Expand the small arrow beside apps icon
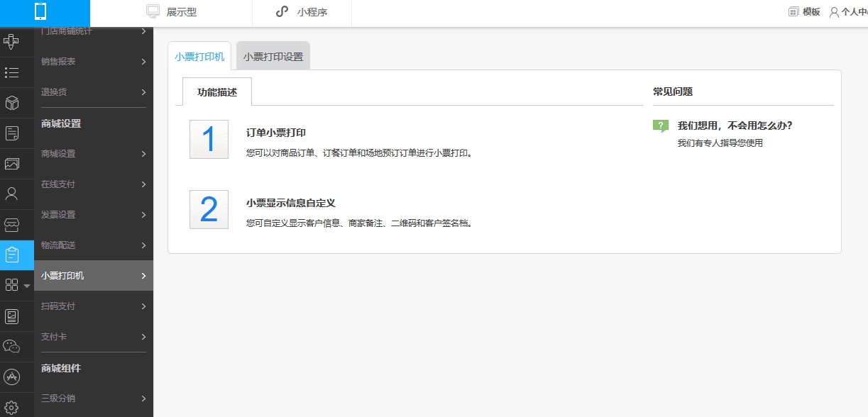The image size is (868, 417). (x=27, y=286)
